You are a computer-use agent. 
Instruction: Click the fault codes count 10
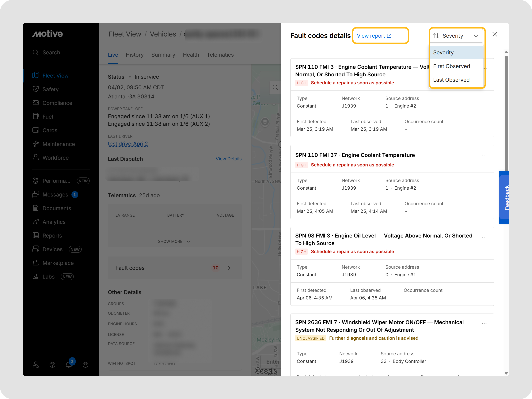click(x=215, y=268)
